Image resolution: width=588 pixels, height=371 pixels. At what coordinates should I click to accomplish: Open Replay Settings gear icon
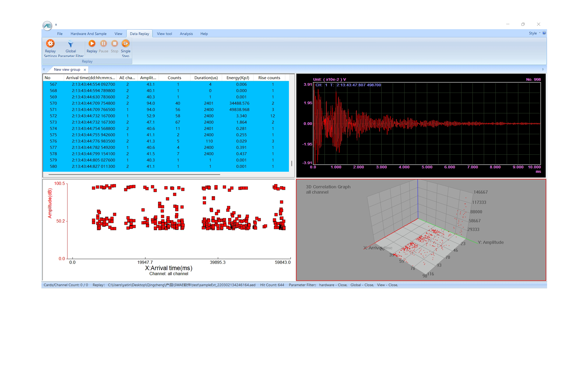50,44
